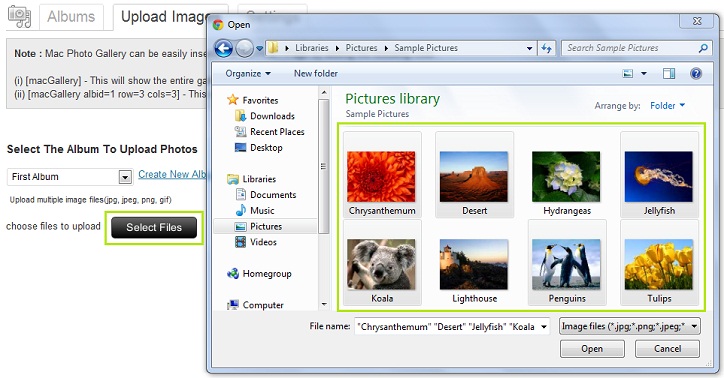Screen dimensions: 724x378
Task: Click the Select Files button
Action: pyautogui.click(x=154, y=228)
